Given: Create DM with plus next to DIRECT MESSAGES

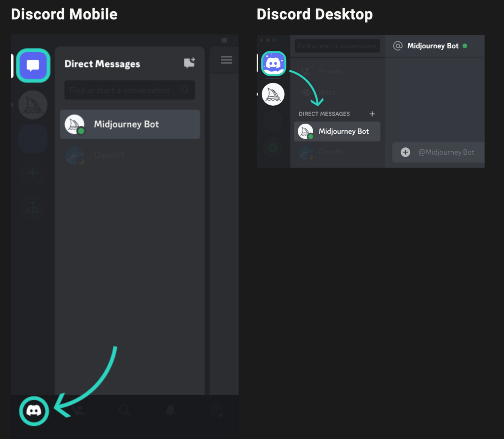Looking at the screenshot, I should tap(372, 114).
